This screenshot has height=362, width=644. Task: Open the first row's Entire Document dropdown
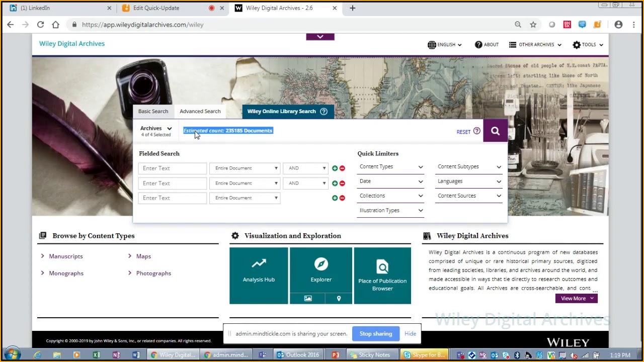point(245,168)
